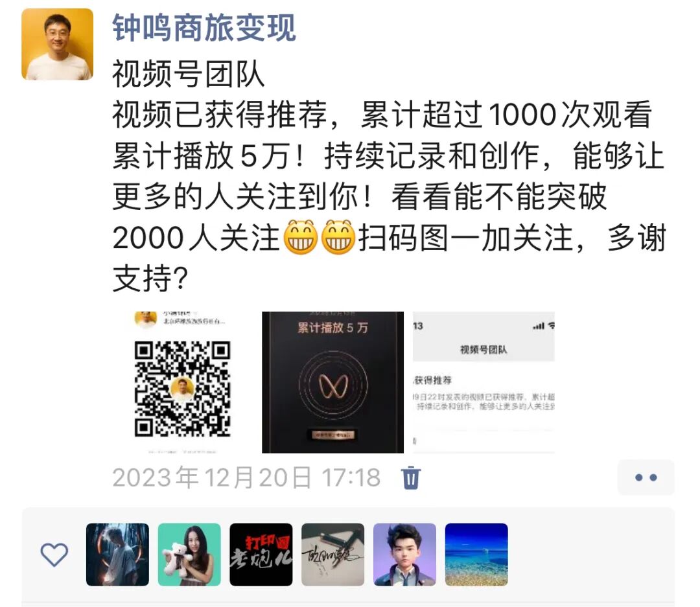Tap the trash can delete icon
Viewport: 700px width, 607px height.
coord(411,477)
